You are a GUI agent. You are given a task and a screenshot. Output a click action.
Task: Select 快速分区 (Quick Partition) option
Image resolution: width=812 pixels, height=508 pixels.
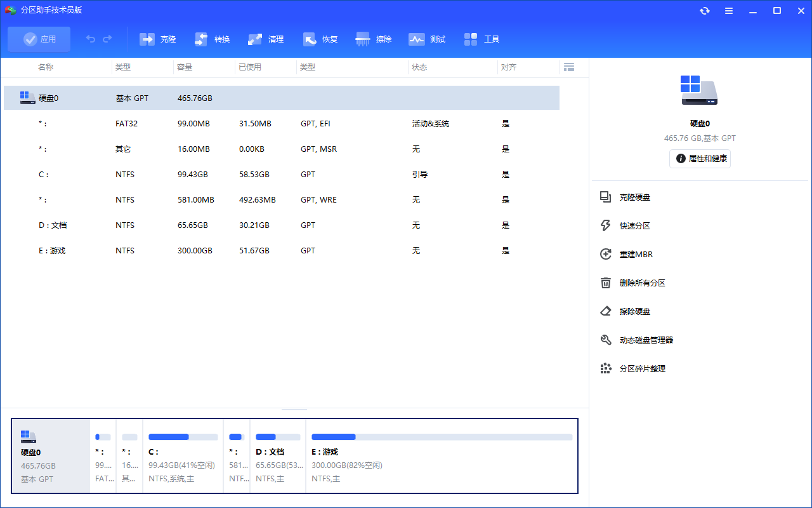point(636,225)
